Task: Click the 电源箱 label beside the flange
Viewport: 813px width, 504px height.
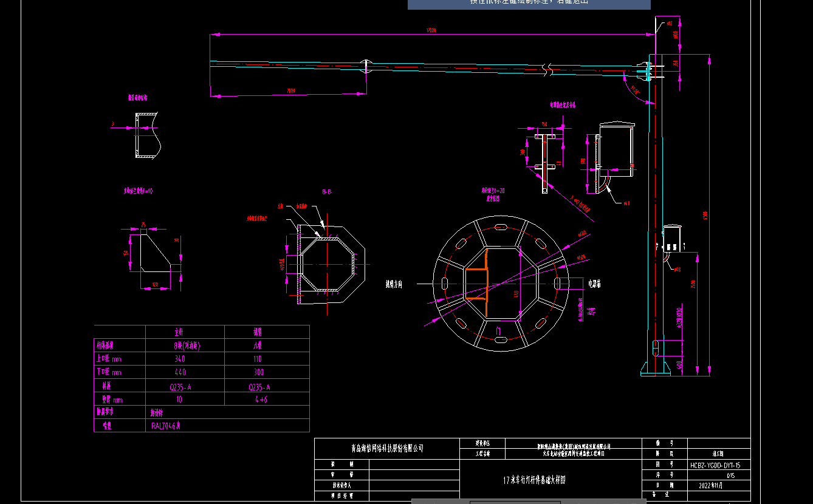Action: tap(594, 283)
